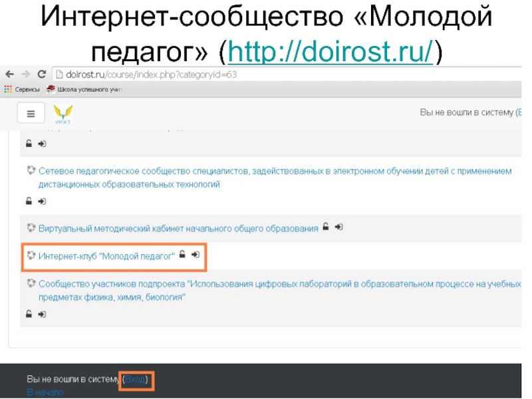Image resolution: width=532 pixels, height=399 pixels.
Task: Click lock icon beside Виртуальный методический кабинет
Action: [x=326, y=227]
